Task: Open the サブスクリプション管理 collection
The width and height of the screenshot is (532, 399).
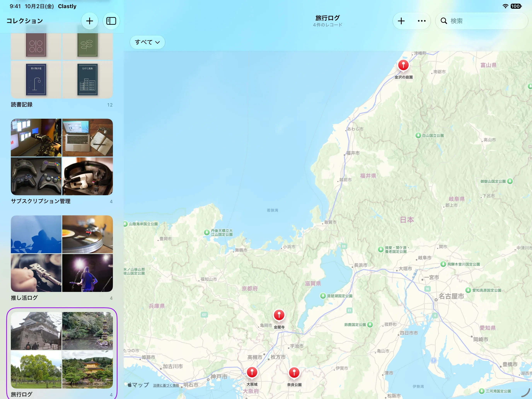Action: [62, 162]
